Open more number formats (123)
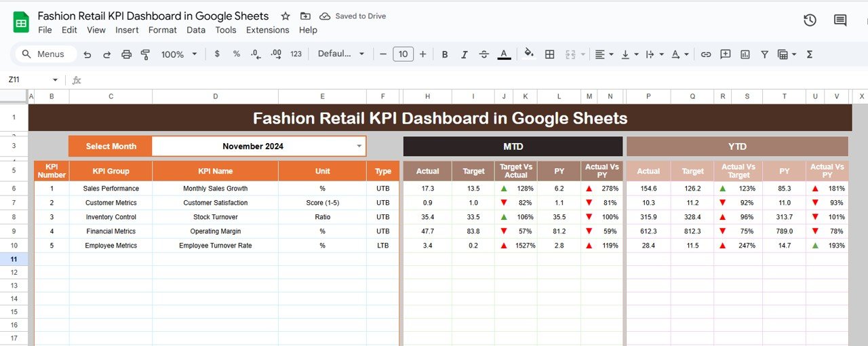This screenshot has height=346, width=868. [x=296, y=54]
